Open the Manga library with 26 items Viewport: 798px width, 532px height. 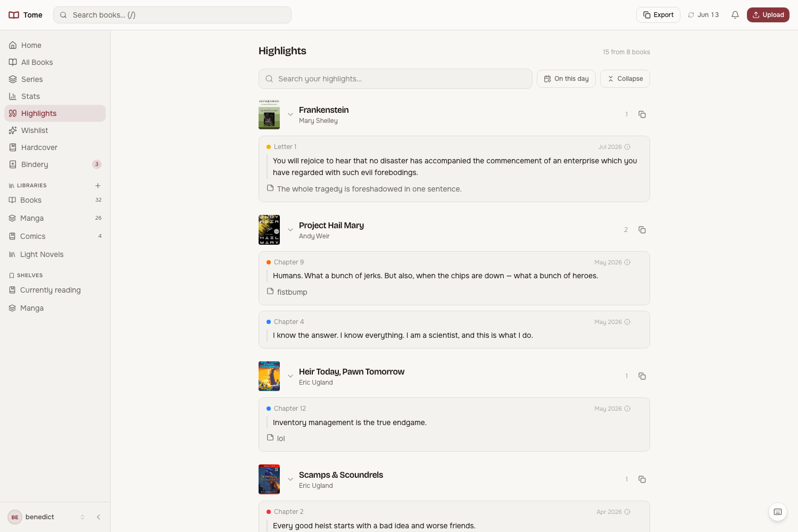(55, 218)
